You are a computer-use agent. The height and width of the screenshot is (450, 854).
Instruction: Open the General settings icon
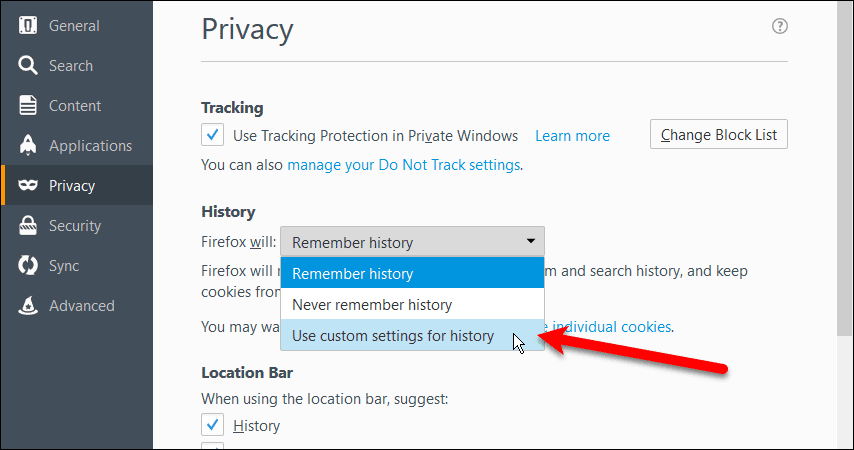[x=28, y=26]
